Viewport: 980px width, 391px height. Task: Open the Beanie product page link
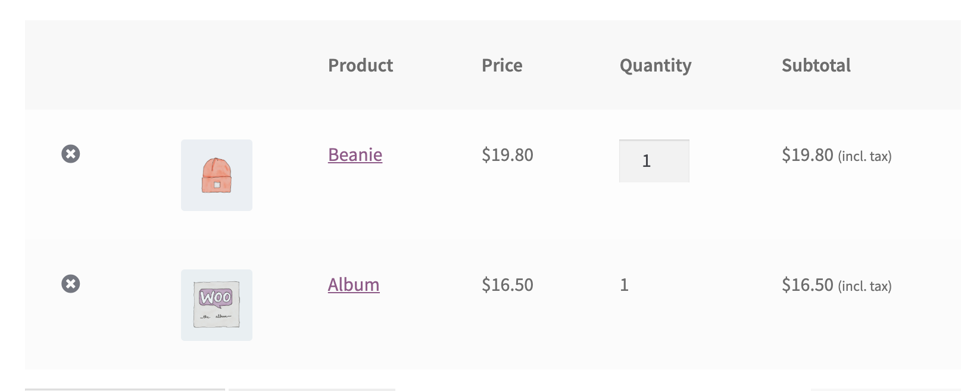(355, 155)
